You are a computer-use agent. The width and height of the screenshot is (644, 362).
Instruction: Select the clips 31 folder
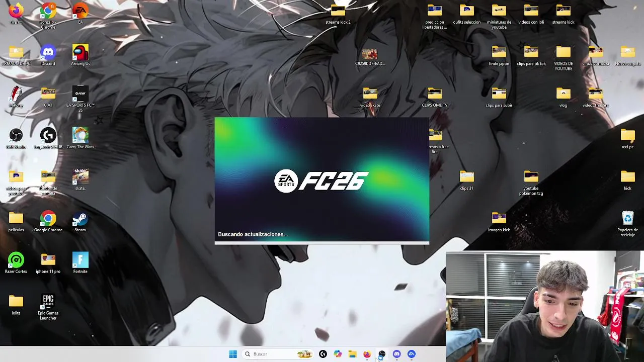467,180
